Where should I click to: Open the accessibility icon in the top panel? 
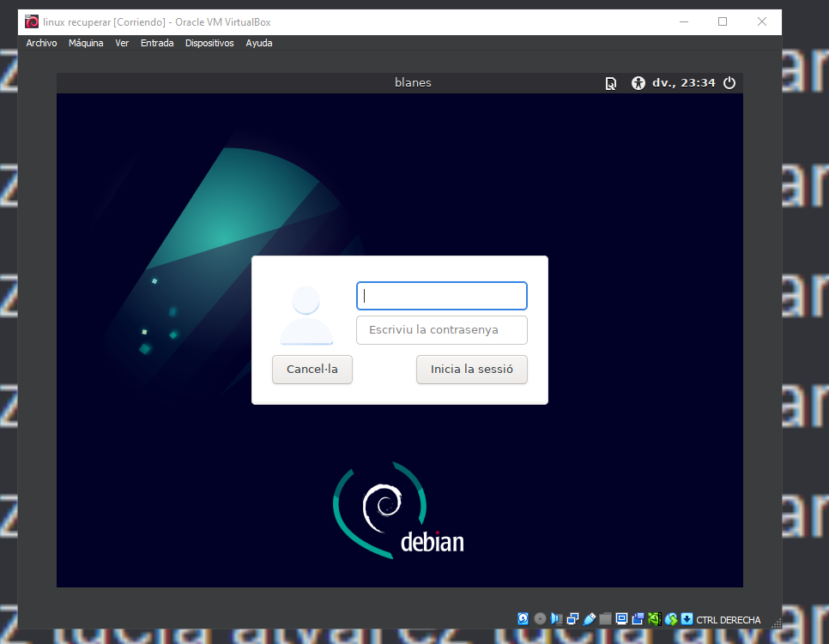[638, 82]
